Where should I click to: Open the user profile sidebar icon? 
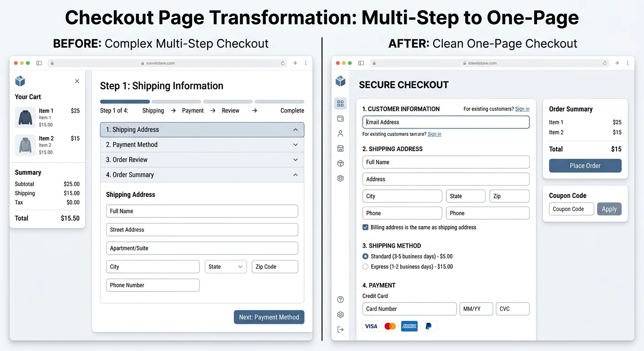coord(340,133)
